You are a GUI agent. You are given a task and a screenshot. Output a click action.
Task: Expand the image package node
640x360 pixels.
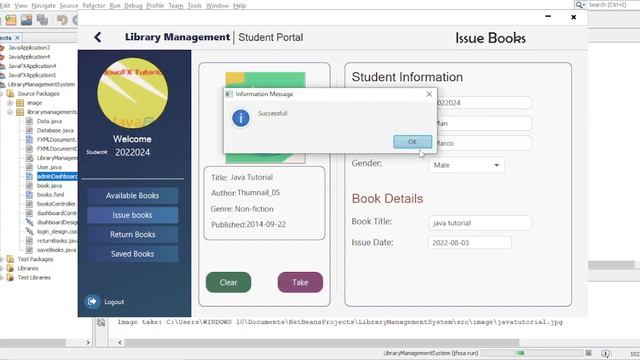[10, 103]
